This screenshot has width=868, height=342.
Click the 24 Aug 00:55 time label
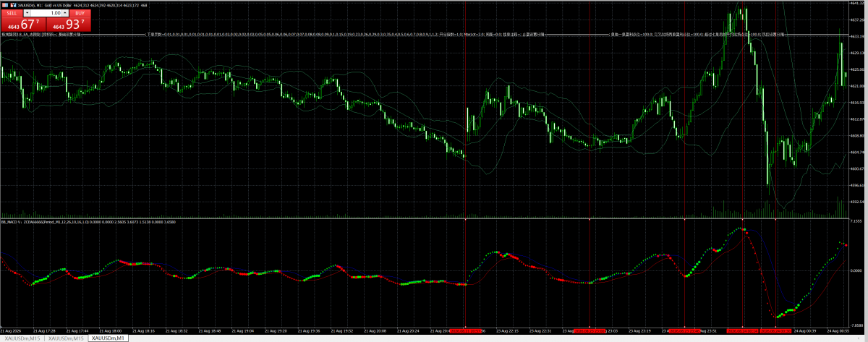pyautogui.click(x=837, y=330)
